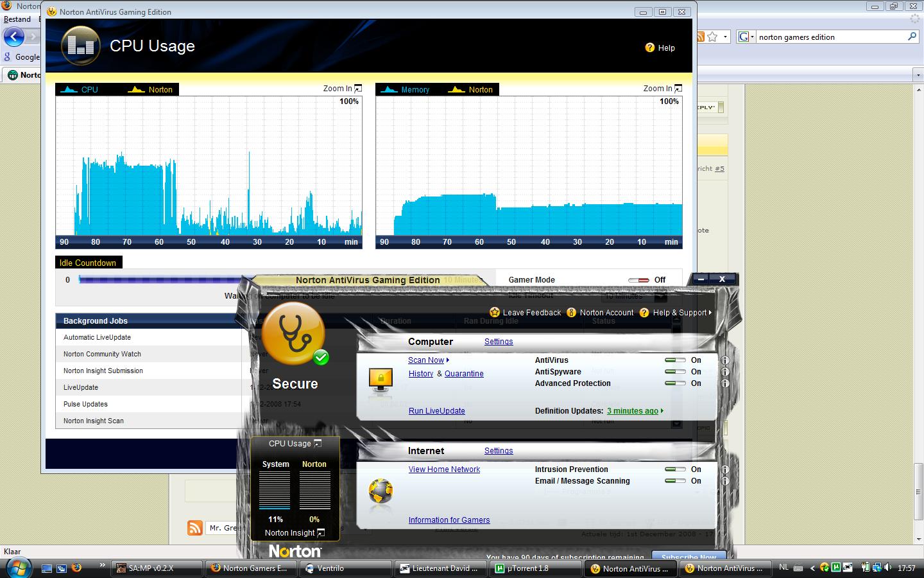Screen dimensions: 924x578
Task: Open Email / Message Scanning info icon
Action: pos(725,481)
